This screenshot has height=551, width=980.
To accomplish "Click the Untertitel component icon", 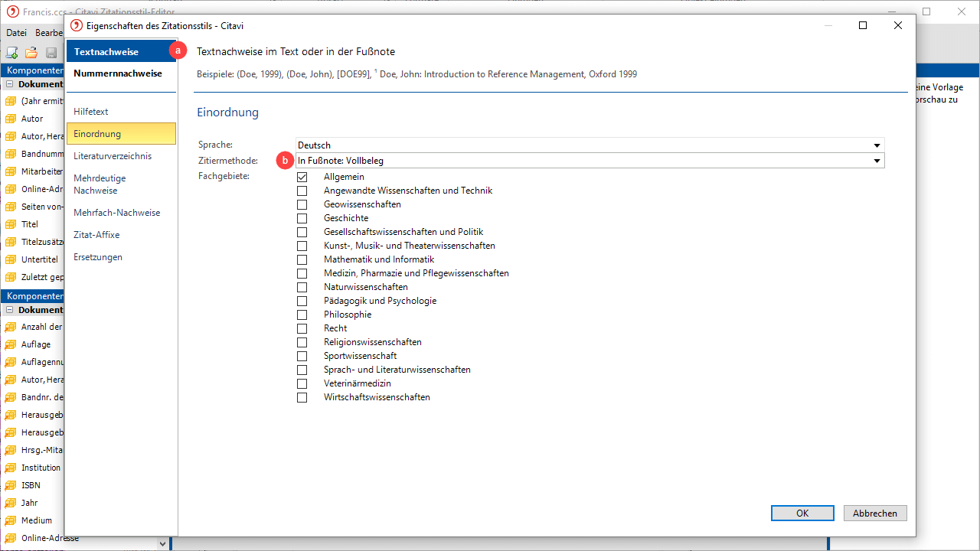I will pos(11,259).
